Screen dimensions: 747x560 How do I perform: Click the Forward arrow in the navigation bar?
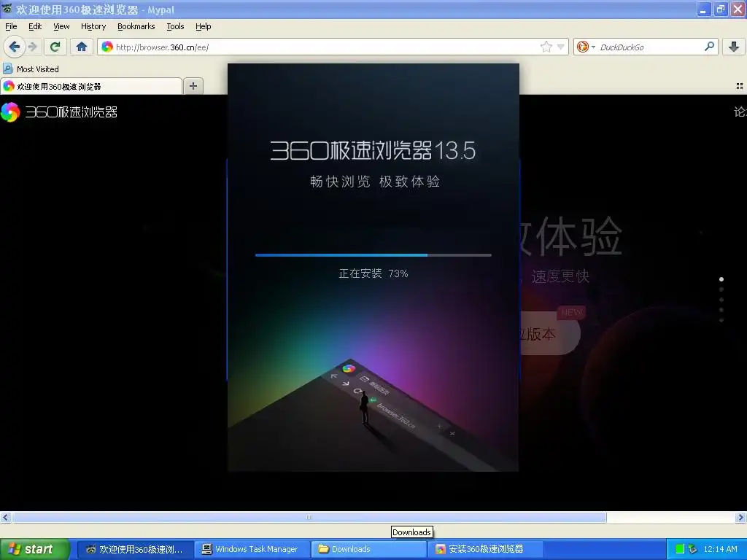(x=32, y=47)
